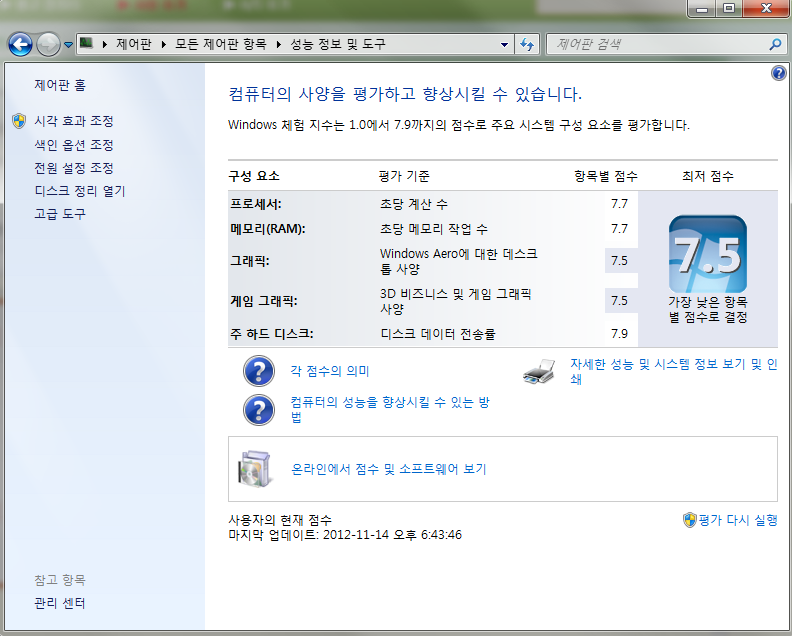Screen dimensions: 792x636
Task: Select the 게임 그래픽: row label
Action: (264, 302)
